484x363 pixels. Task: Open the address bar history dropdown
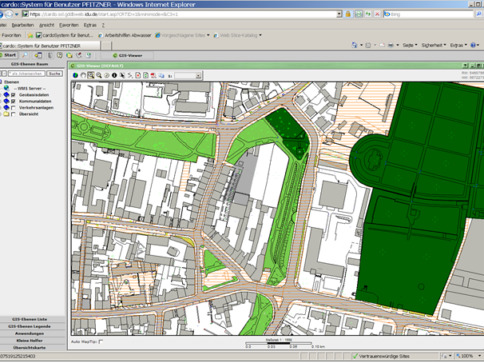point(339,14)
